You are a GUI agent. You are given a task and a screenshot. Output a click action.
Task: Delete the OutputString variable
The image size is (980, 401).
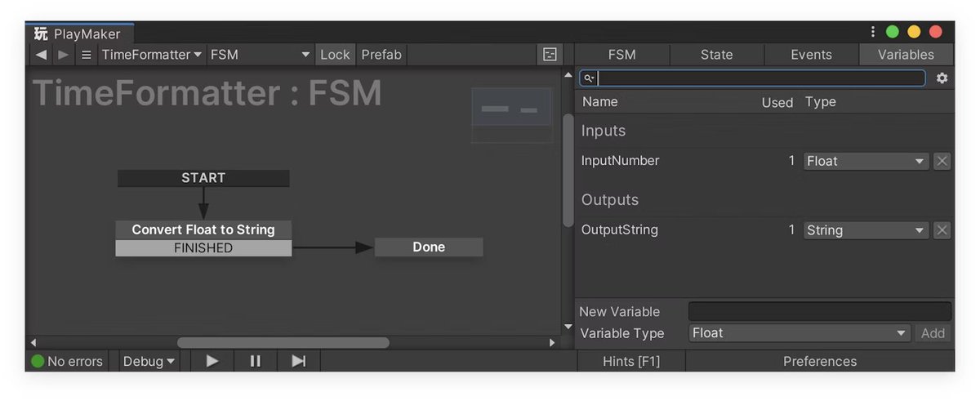pos(942,230)
